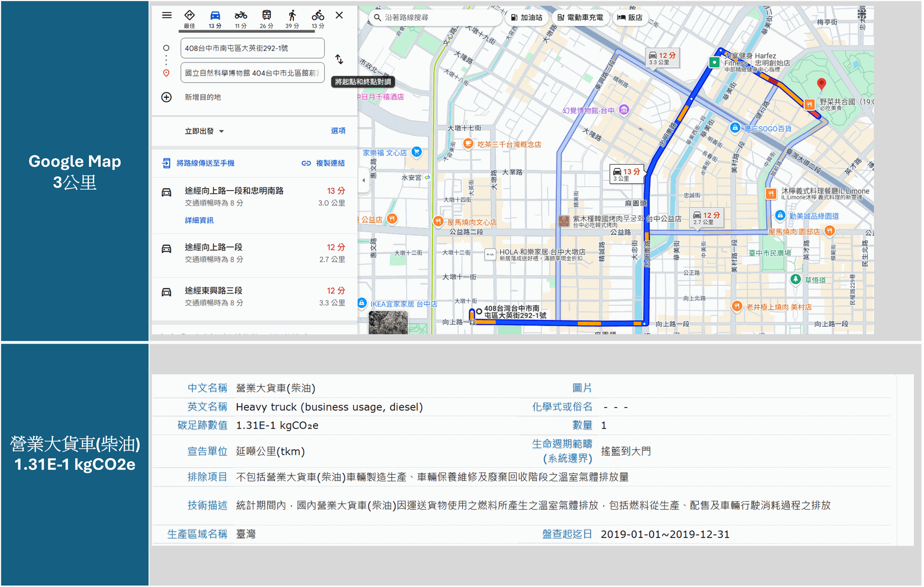
Task: Display EV charging stations (電動車充電)
Action: [580, 17]
